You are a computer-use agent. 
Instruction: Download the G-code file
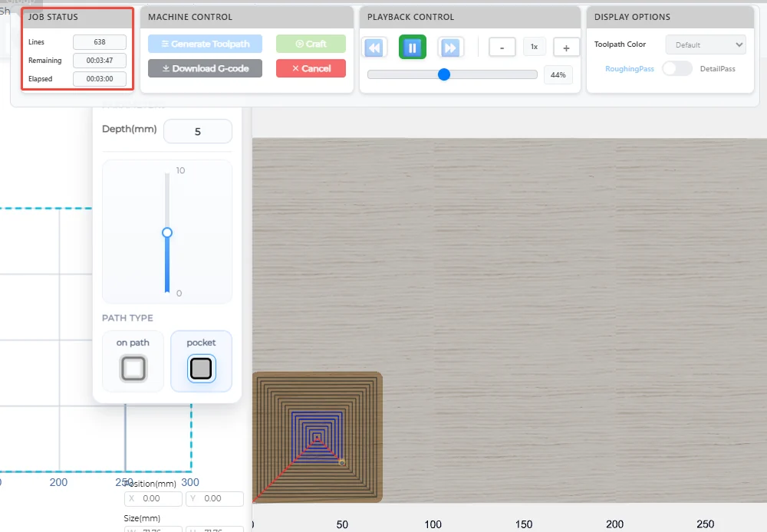tap(205, 68)
